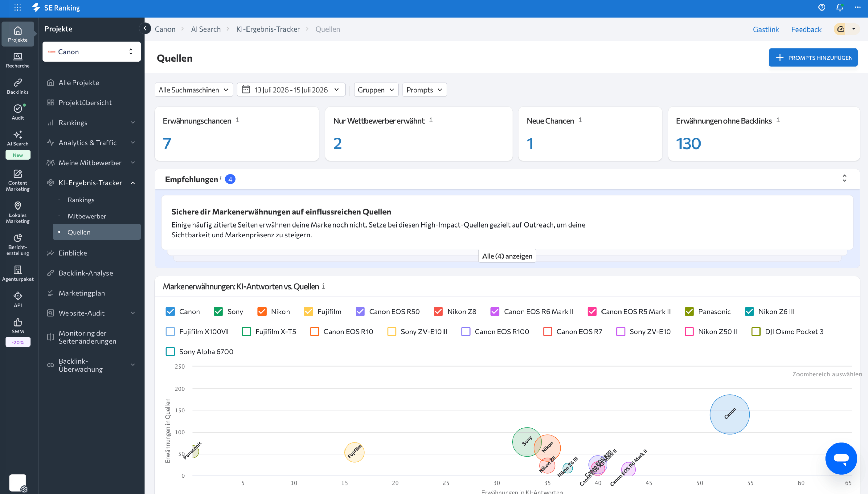Collapse the KI-Ergebnis-Tracker menu

pyautogui.click(x=133, y=183)
